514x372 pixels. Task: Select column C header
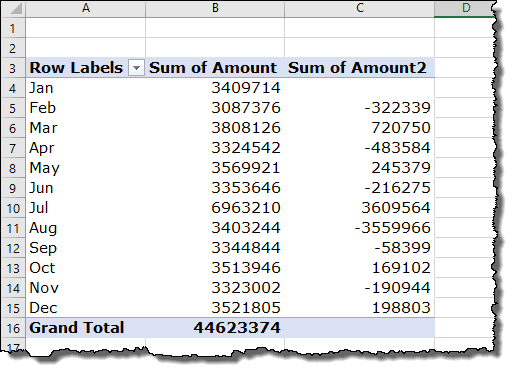(x=359, y=8)
